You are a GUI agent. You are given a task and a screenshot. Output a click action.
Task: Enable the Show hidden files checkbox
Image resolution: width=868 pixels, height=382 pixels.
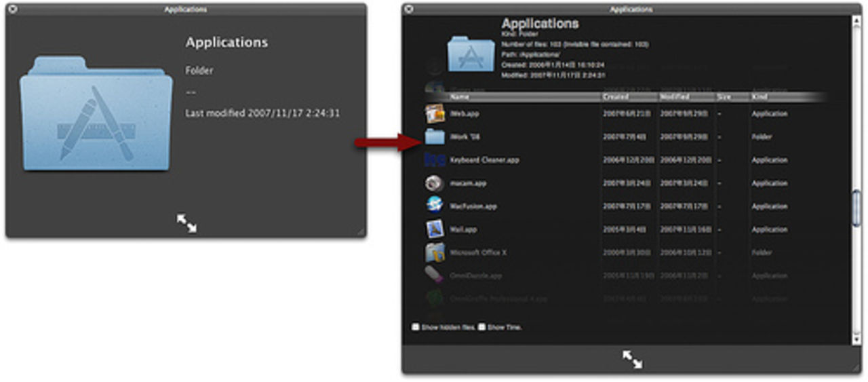coord(416,327)
